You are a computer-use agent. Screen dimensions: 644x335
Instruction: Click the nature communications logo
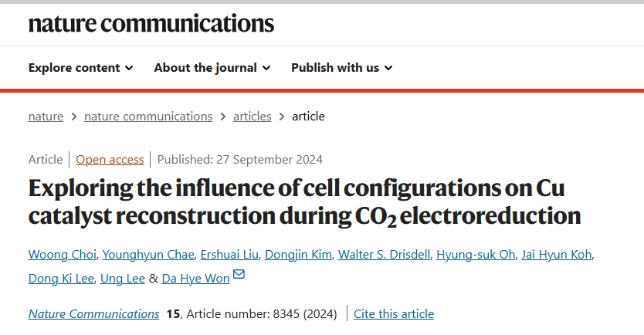click(x=151, y=23)
